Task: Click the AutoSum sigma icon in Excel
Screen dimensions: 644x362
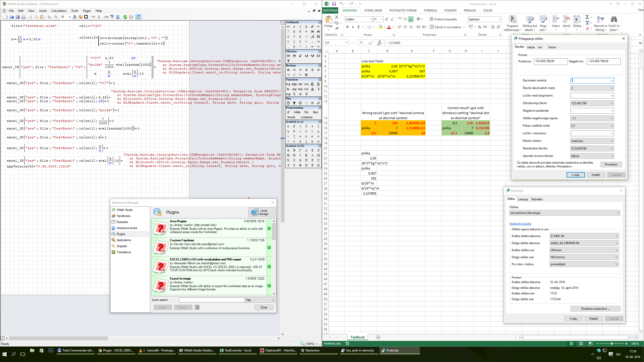Action: coord(587,17)
